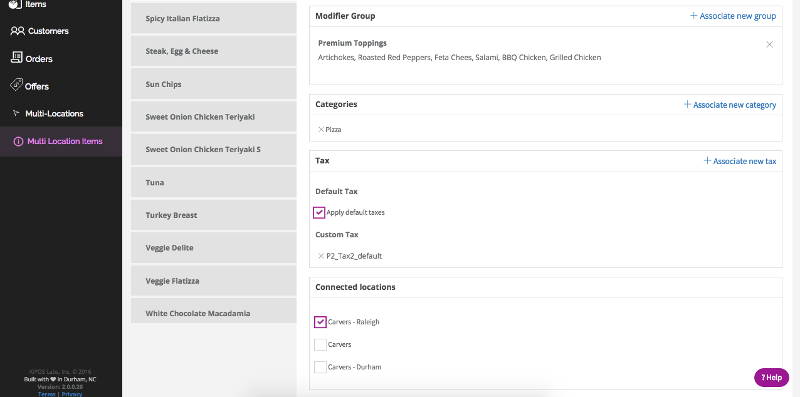Viewport: 800px width, 397px height.
Task: Click Associate new tax link
Action: [x=740, y=161]
